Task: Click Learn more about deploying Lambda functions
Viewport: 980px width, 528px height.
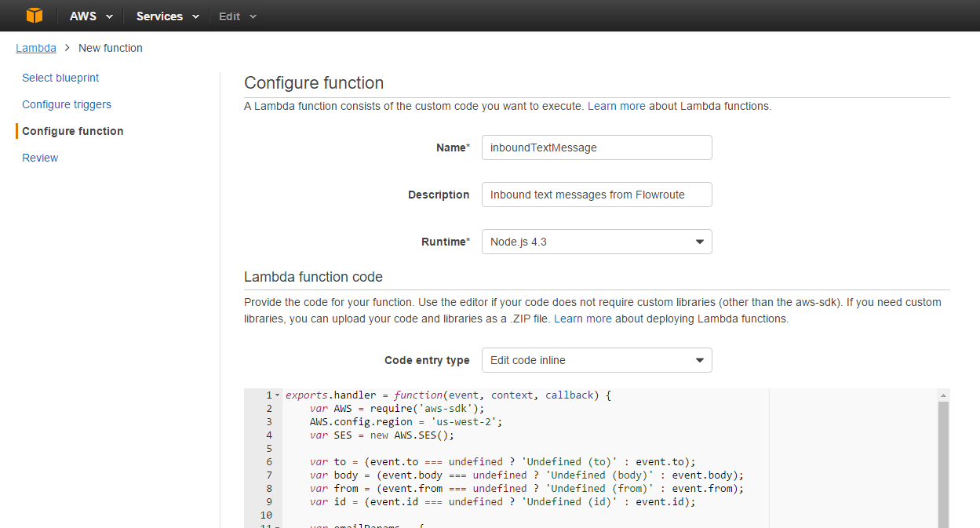Action: [583, 319]
